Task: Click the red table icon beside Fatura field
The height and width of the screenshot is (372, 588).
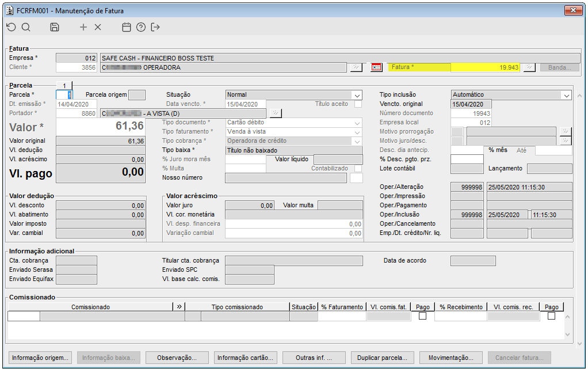Action: pos(376,67)
